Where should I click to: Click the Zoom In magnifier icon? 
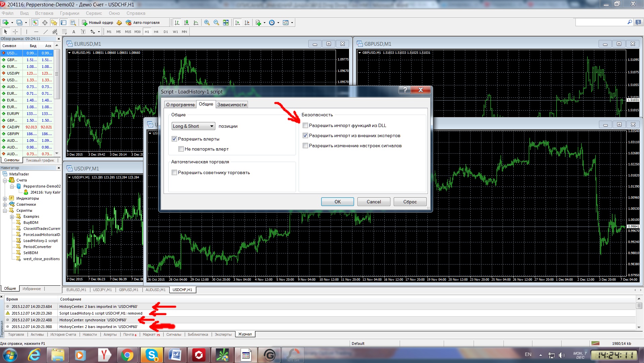point(207,23)
